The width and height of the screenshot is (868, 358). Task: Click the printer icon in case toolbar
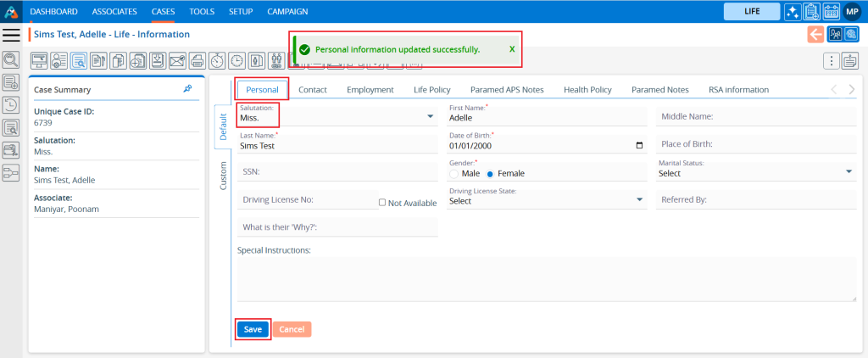click(197, 60)
